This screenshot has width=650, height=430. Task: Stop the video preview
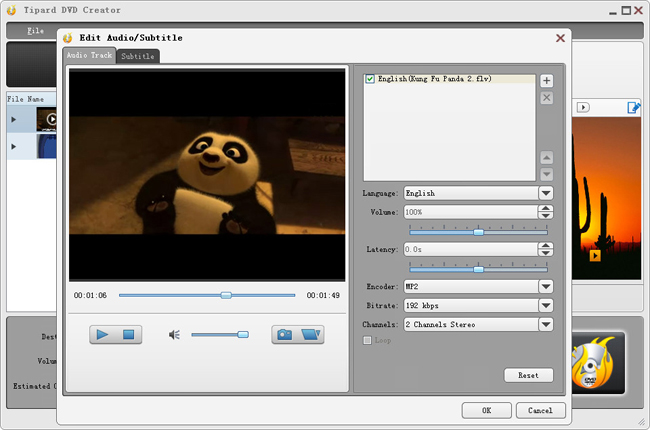pyautogui.click(x=129, y=334)
